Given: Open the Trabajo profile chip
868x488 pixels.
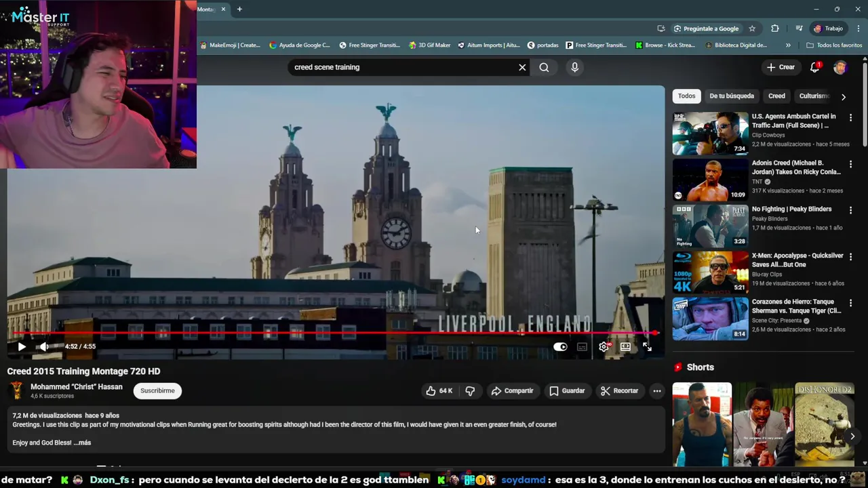Looking at the screenshot, I should click(829, 28).
